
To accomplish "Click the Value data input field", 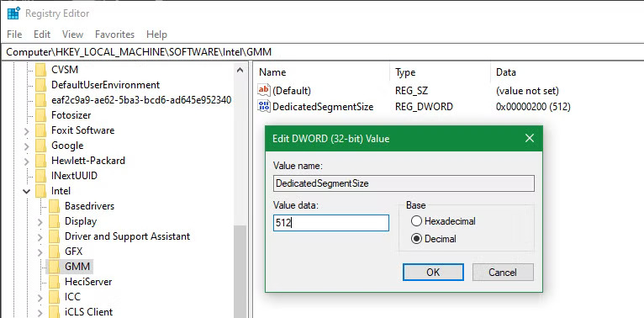I will (331, 223).
